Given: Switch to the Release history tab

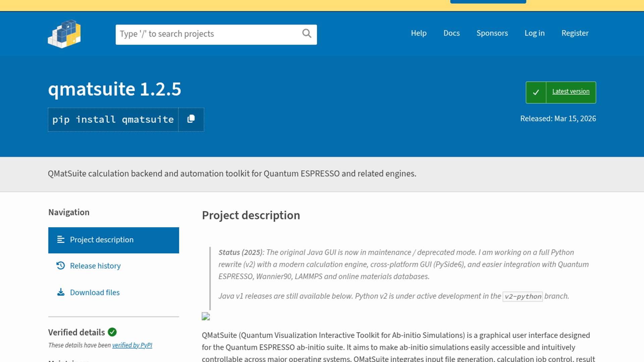Looking at the screenshot, I should pyautogui.click(x=95, y=266).
